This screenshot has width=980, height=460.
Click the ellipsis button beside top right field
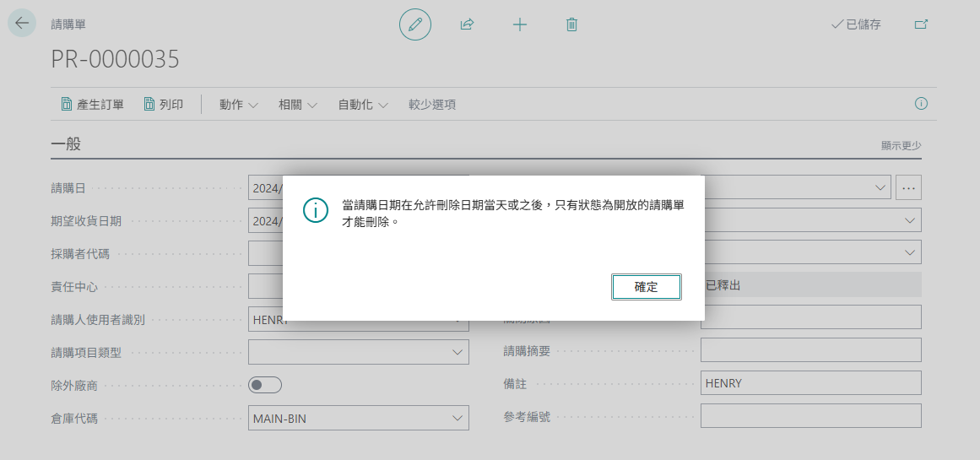coord(909,187)
